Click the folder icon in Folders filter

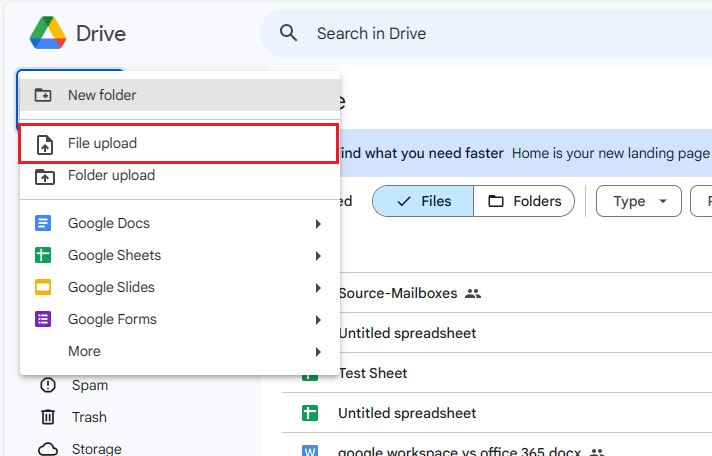pos(495,201)
